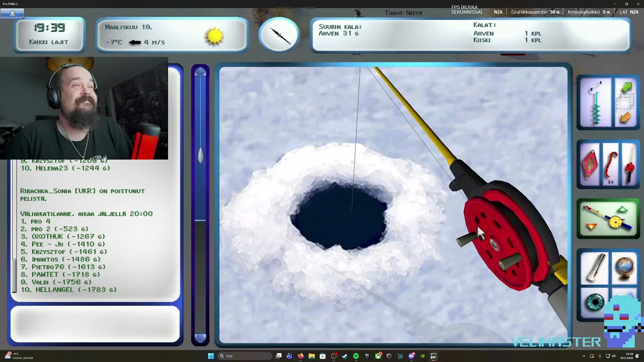Click the 'Ahven 1 kpl' catch row
This screenshot has width=644, height=362.
(507, 34)
